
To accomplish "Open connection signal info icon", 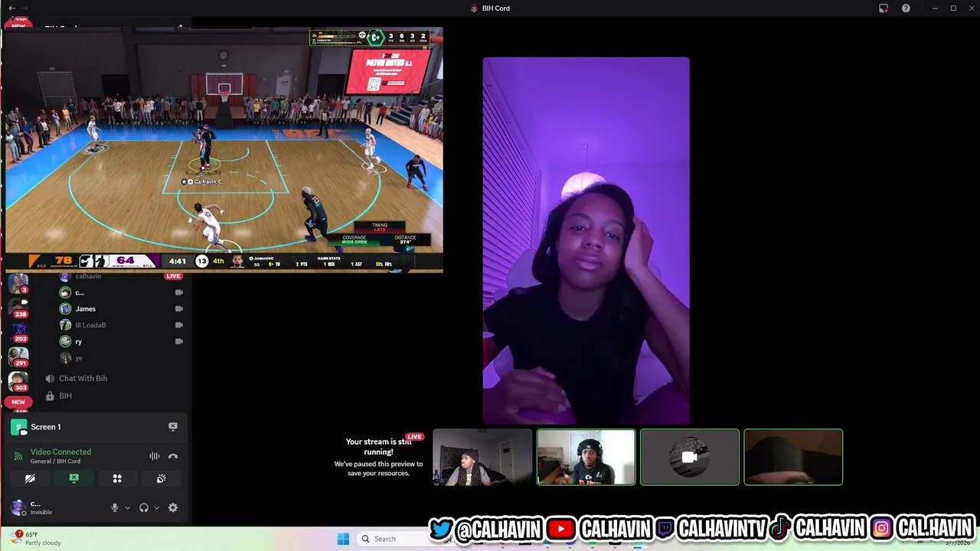I will pyautogui.click(x=18, y=456).
